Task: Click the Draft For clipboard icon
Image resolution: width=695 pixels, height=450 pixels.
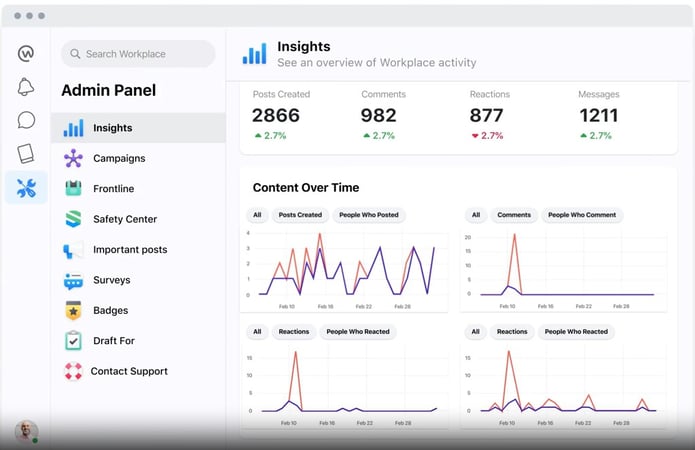Action: 73,341
